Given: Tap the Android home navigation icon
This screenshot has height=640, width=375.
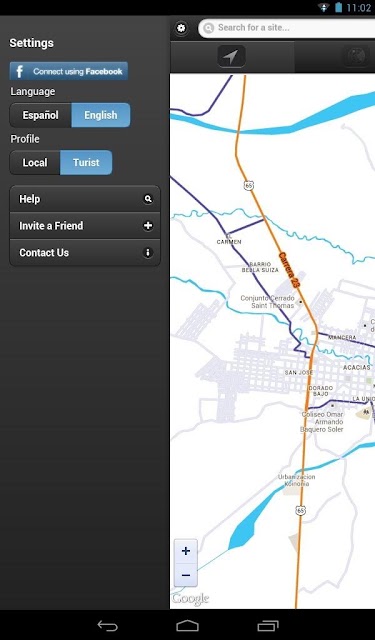Looking at the screenshot, I should point(187,626).
